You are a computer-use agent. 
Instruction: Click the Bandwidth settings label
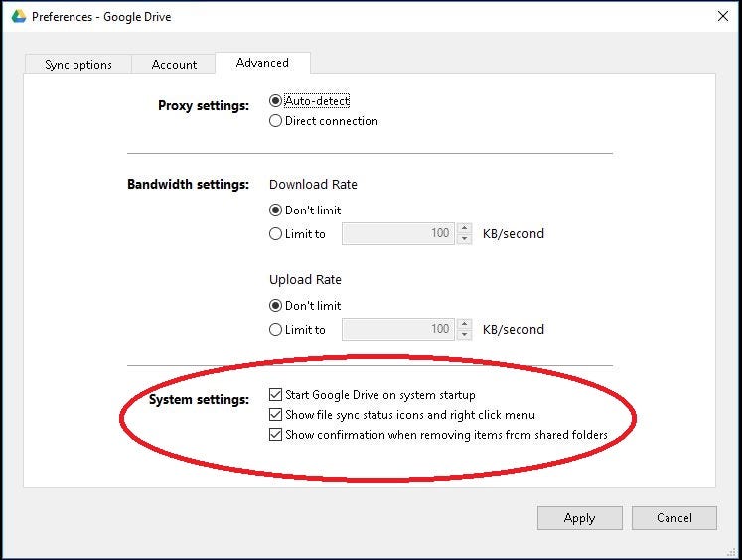click(x=188, y=184)
